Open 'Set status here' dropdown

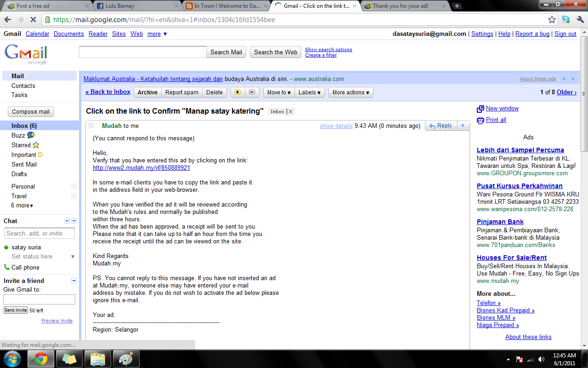tap(73, 257)
